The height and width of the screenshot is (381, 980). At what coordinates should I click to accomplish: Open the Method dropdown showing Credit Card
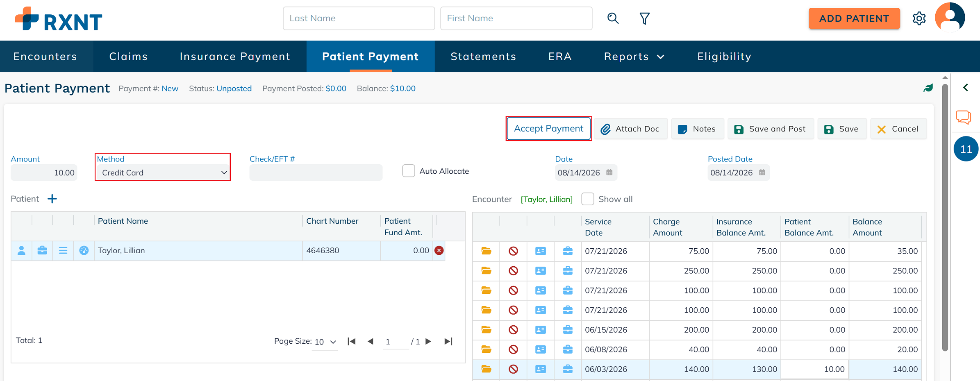point(163,172)
